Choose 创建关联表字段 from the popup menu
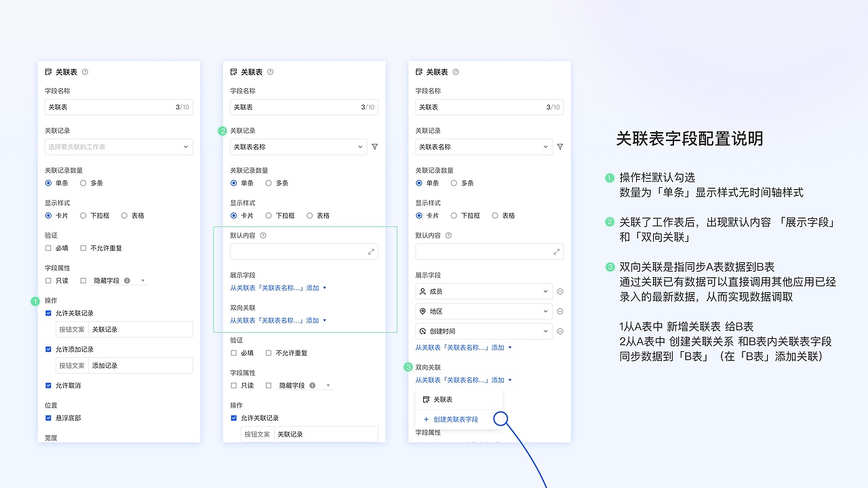 pos(456,420)
